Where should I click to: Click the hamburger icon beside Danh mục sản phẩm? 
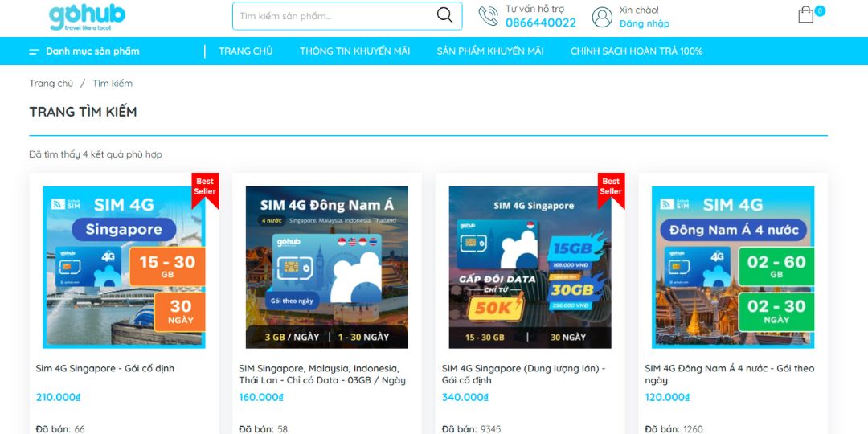pos(35,51)
